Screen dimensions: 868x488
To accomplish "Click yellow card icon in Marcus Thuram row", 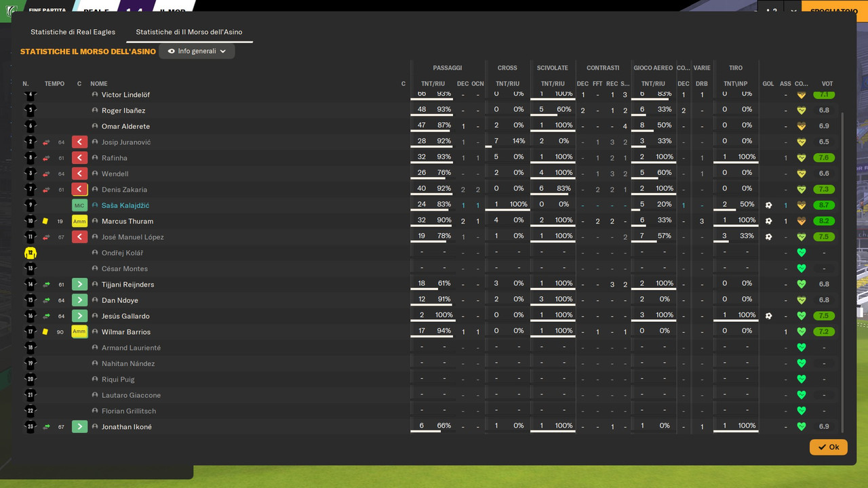I will tap(45, 221).
